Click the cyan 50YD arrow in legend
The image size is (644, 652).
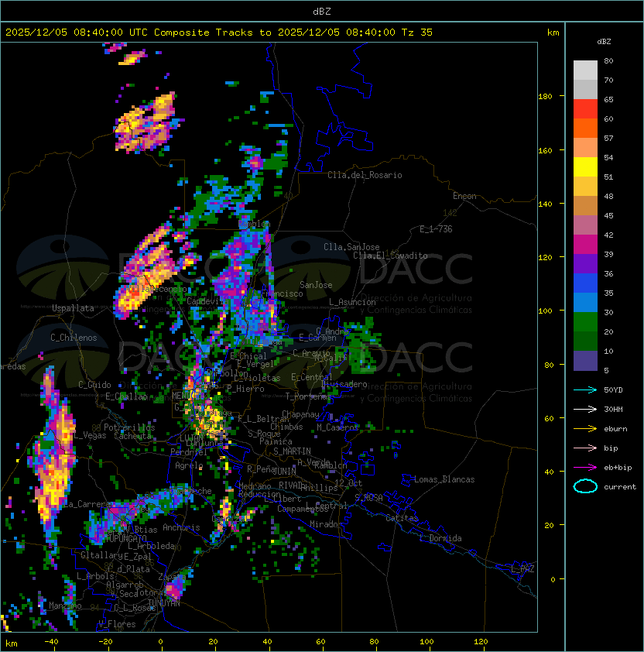[585, 389]
